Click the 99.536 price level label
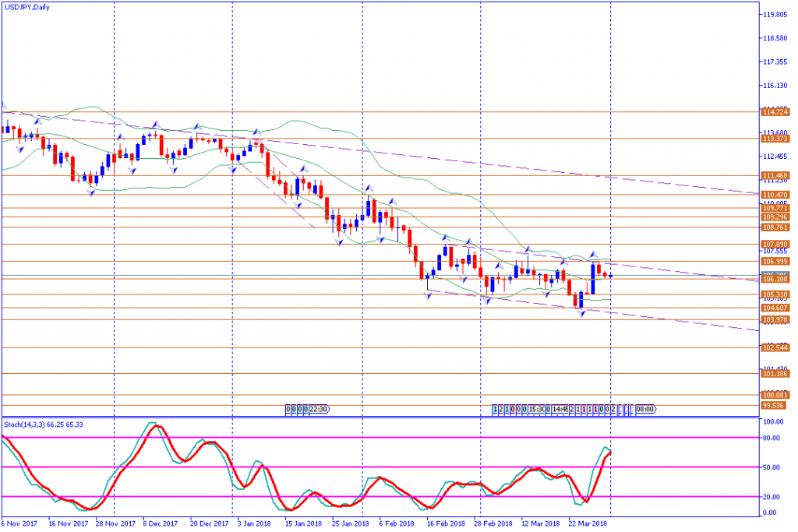798x532 pixels. (773, 405)
